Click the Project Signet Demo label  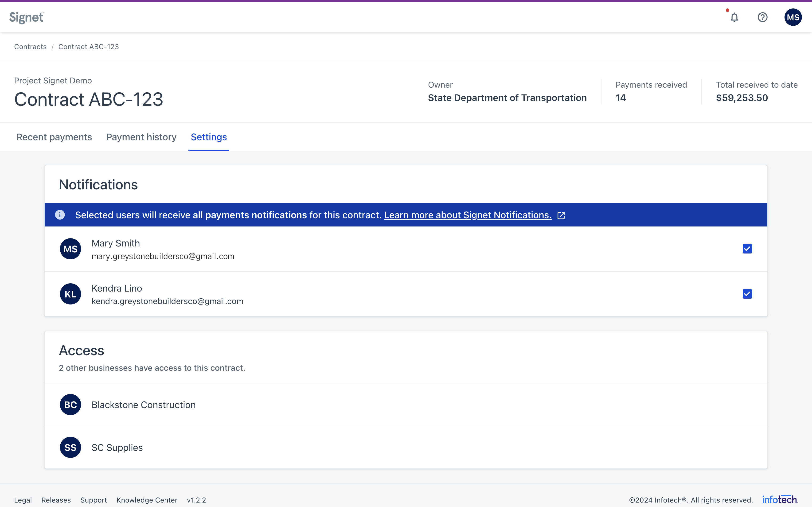53,81
